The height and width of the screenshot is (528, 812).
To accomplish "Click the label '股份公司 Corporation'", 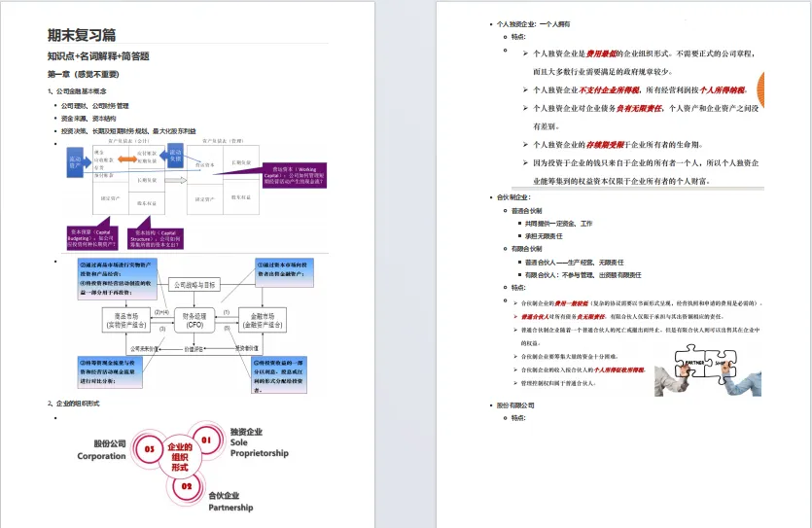I will 101,450.
